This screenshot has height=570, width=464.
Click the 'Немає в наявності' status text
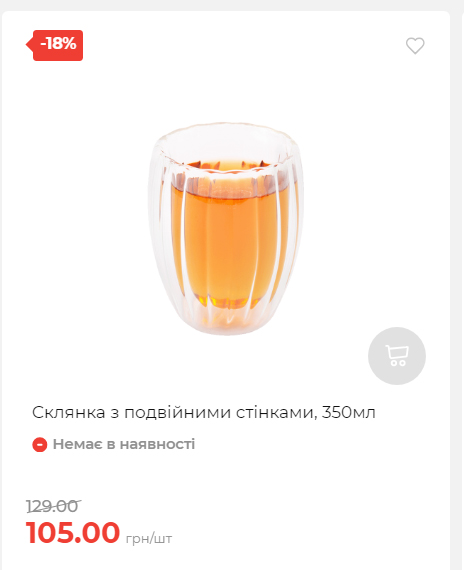(x=124, y=444)
